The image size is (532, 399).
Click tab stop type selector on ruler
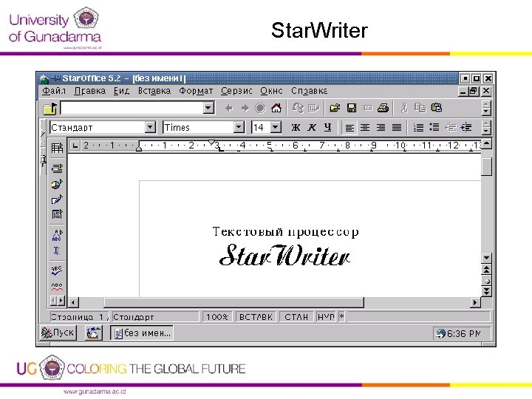click(x=75, y=146)
